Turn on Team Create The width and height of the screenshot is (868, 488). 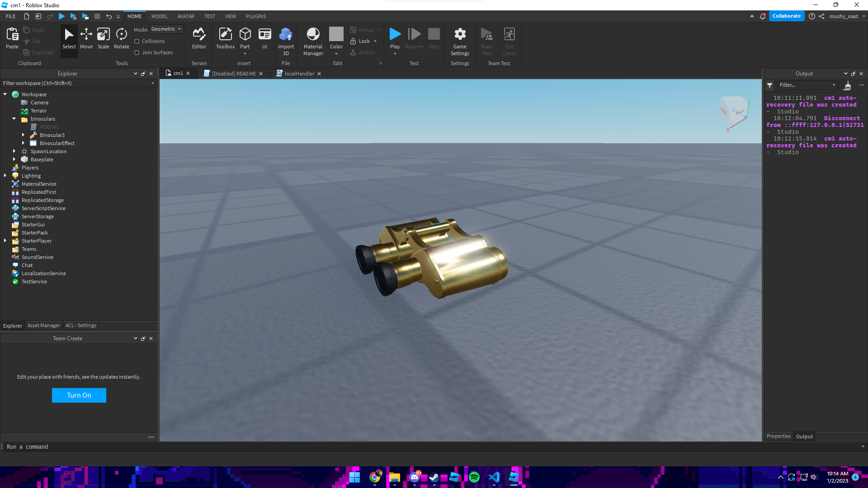point(79,395)
